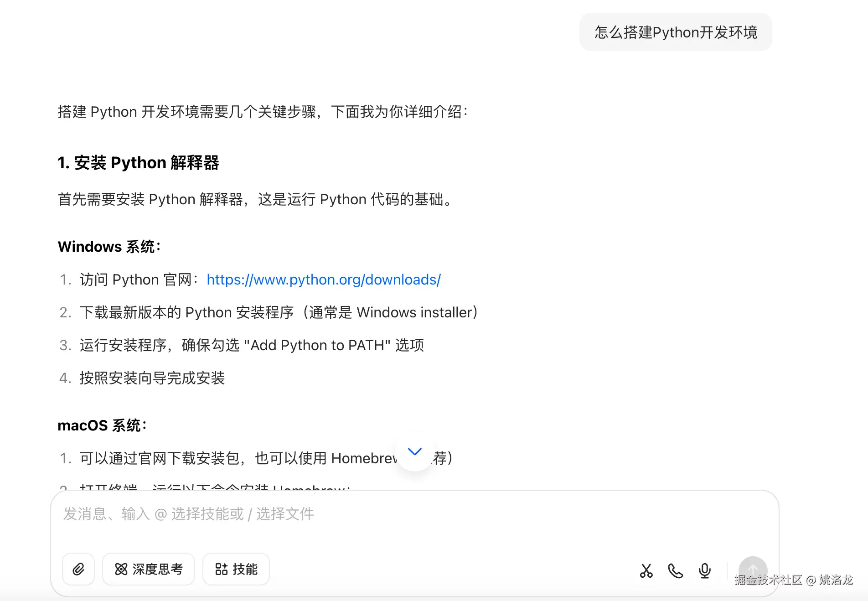Click the macOS 系统 subheading
Image resolution: width=868 pixels, height=601 pixels.
point(102,425)
